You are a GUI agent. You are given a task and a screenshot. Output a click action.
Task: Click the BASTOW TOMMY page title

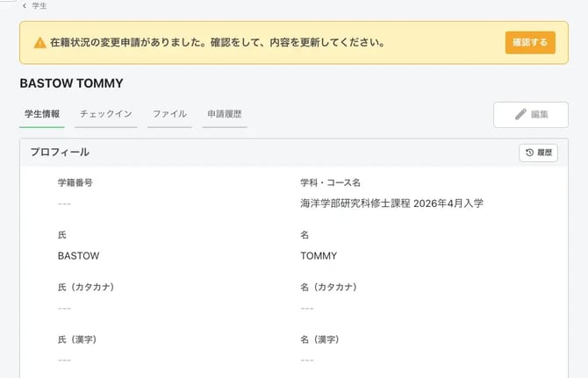[x=71, y=83]
